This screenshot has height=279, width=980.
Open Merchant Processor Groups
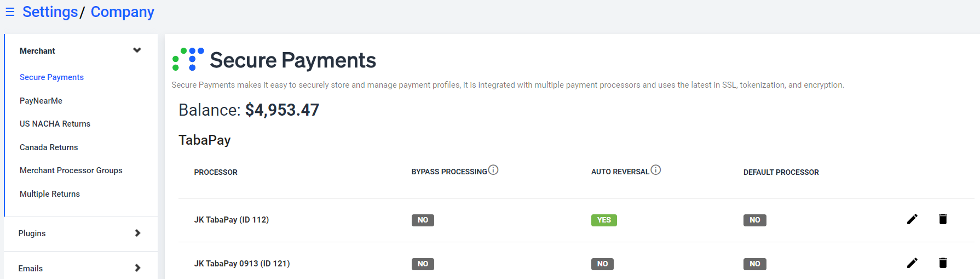coord(71,170)
